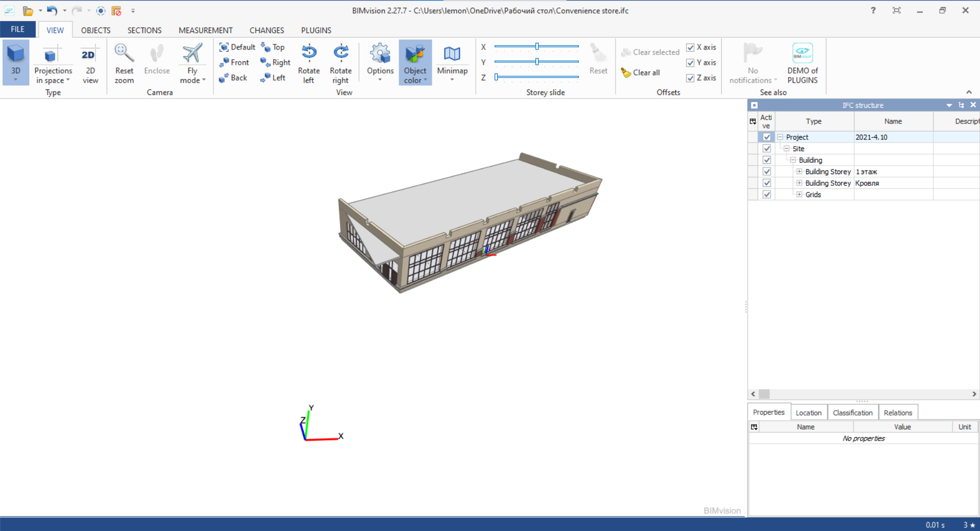Toggle Object color mode

[415, 62]
